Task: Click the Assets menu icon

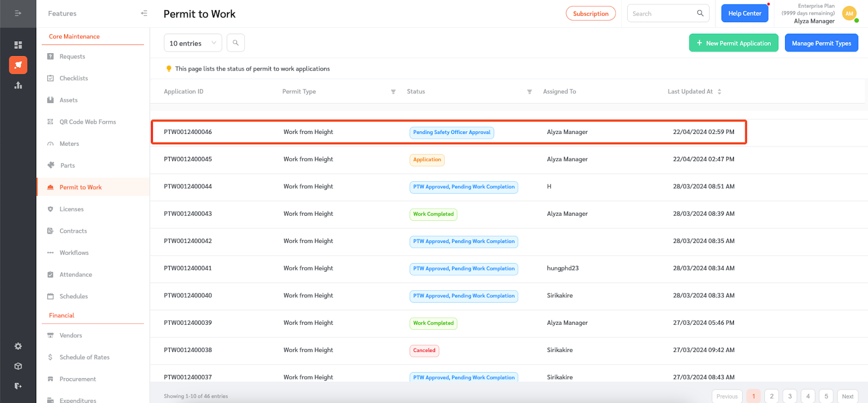Action: tap(50, 100)
